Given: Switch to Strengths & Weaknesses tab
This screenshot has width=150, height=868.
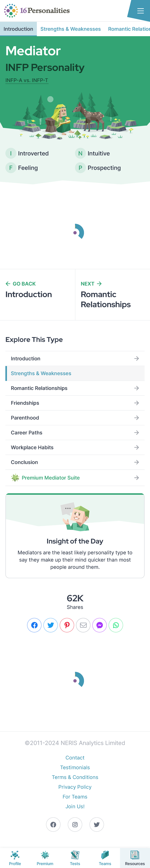Looking at the screenshot, I should click(71, 29).
